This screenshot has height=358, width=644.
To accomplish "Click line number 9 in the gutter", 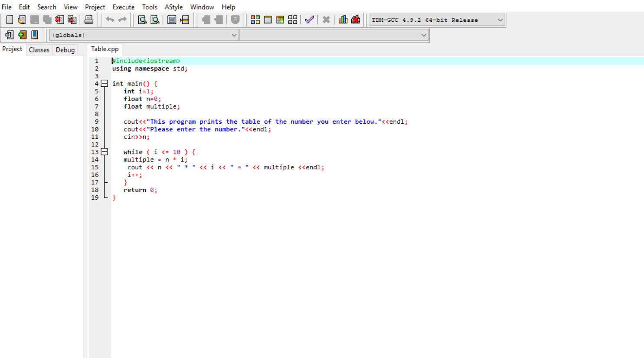I will tap(96, 122).
